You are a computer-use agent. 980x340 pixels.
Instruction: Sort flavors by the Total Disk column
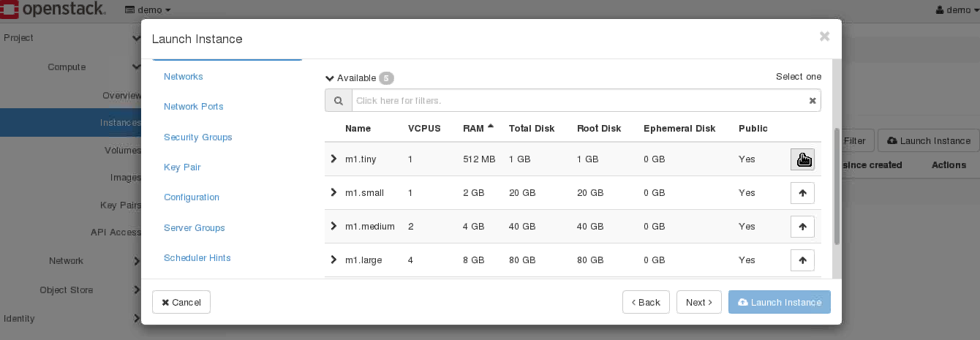point(532,129)
